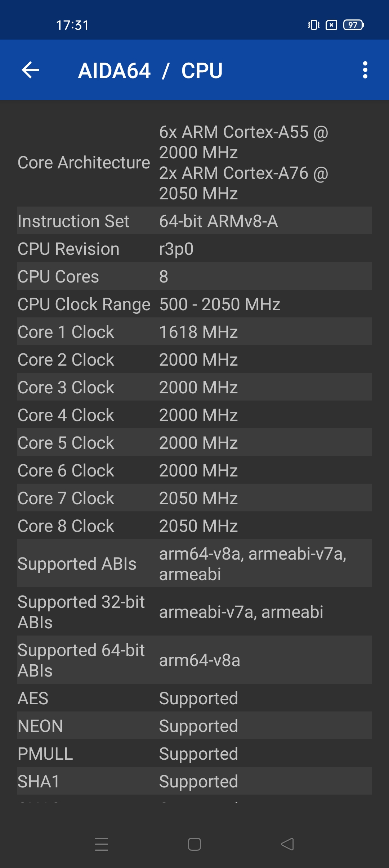Tap the CPU Clock Range entry
This screenshot has height=868, width=389.
coord(194,304)
